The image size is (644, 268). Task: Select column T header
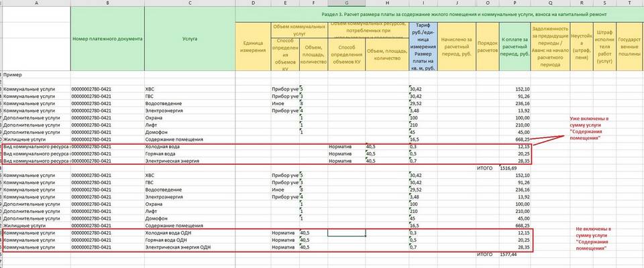(630, 3)
